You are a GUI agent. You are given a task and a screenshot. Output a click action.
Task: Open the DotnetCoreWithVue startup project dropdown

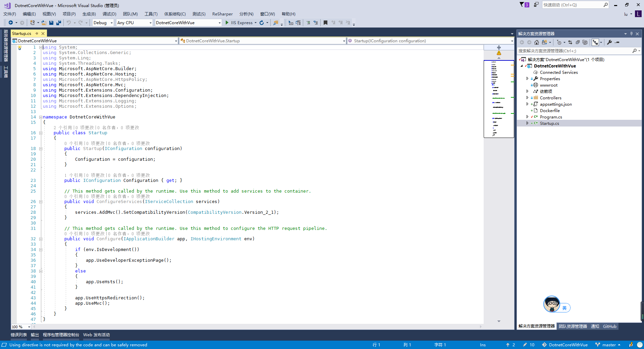189,22
